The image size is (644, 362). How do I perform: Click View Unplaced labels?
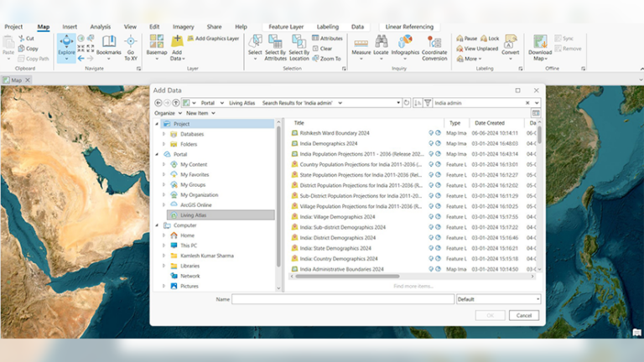(477, 49)
